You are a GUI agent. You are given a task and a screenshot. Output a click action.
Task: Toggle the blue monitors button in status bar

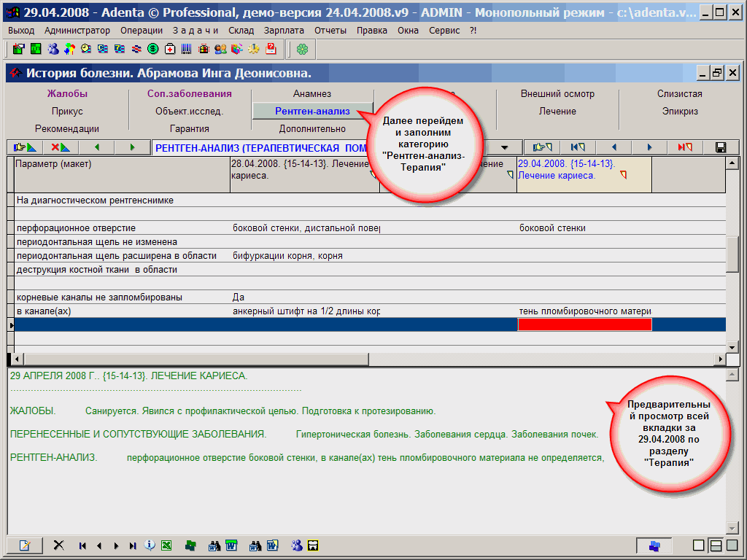(654, 545)
